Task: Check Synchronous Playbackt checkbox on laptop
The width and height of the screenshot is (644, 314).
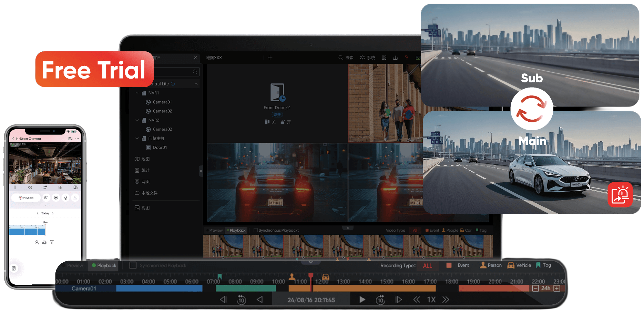Action: click(x=256, y=231)
